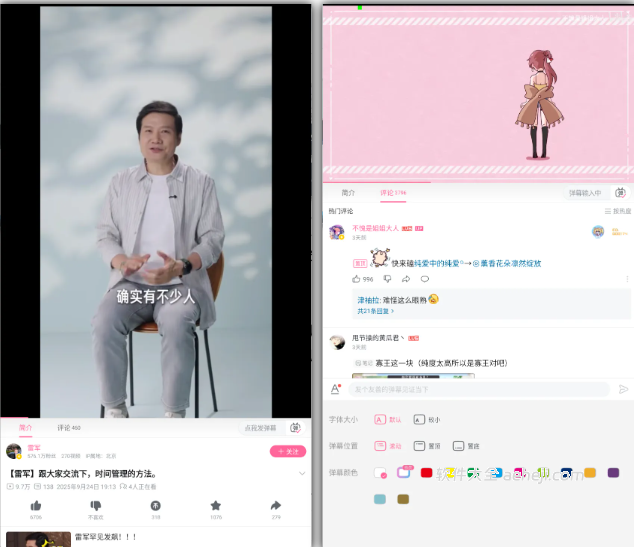This screenshot has width=634, height=547.
Task: Click the 4人正在看 viewer count
Action: point(138,486)
